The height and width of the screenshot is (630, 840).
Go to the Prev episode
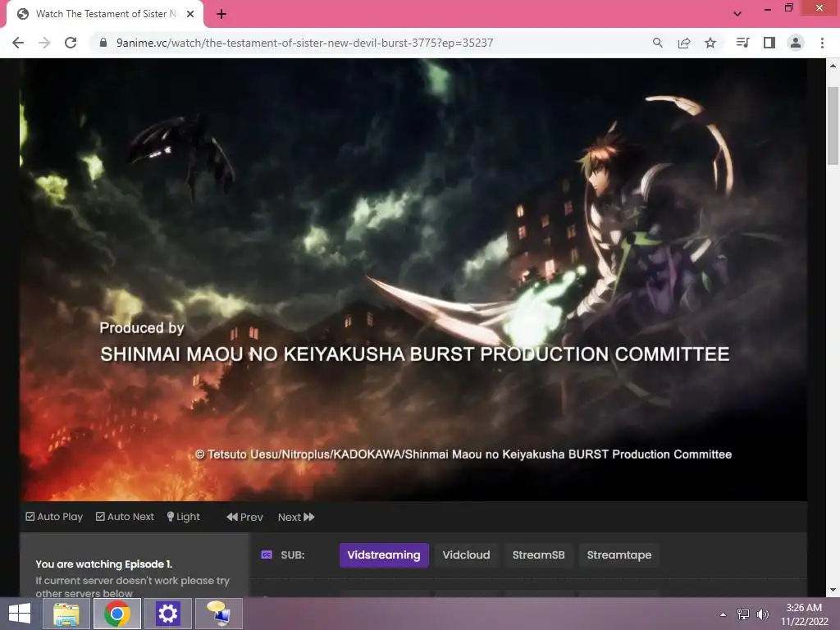pyautogui.click(x=244, y=517)
